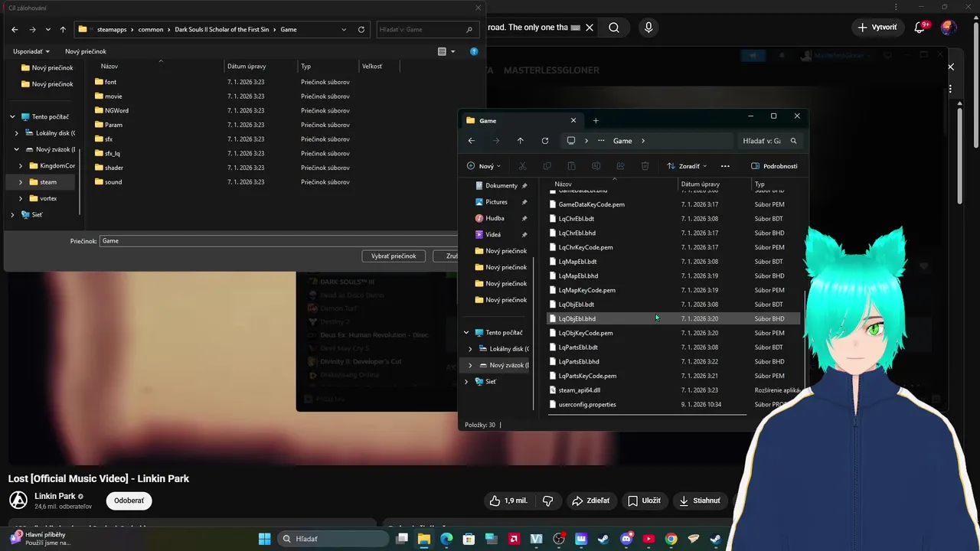Open Discord from the taskbar
This screenshot has height=551, width=980.
(626, 539)
